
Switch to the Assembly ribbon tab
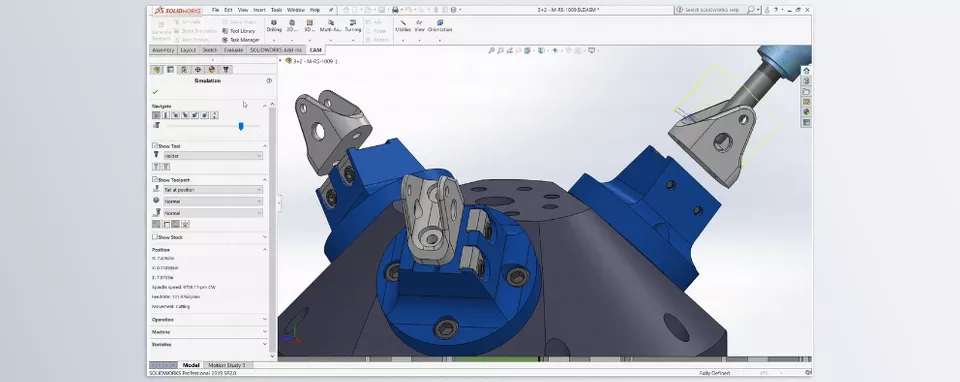point(163,50)
